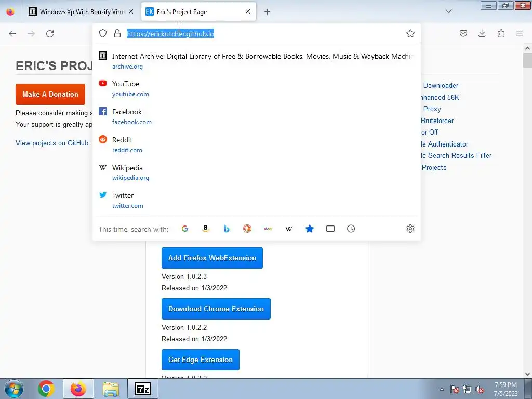Image resolution: width=532 pixels, height=399 pixels.
Task: Bookmark this page with the star icon
Action: pos(410,33)
